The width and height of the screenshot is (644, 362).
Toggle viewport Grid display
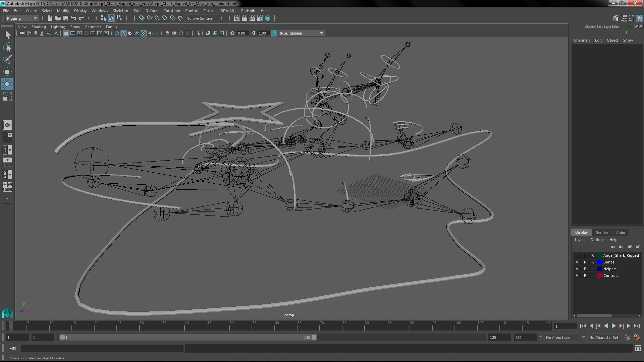point(66,33)
